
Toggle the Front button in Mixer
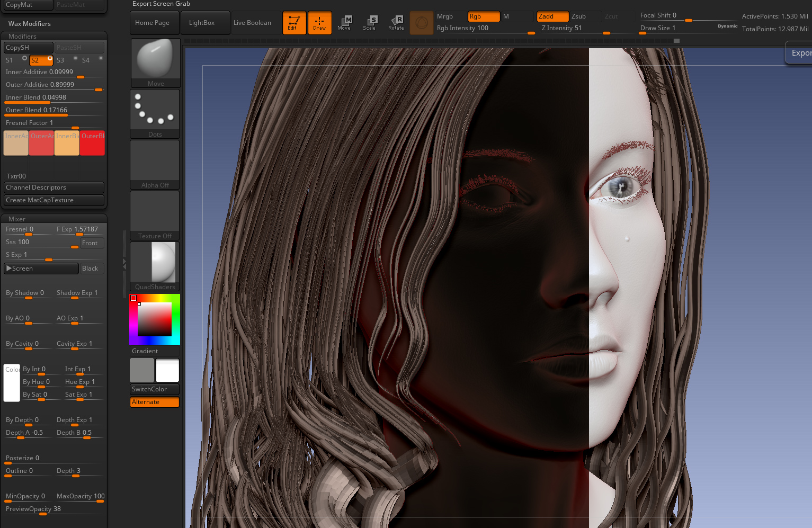92,243
